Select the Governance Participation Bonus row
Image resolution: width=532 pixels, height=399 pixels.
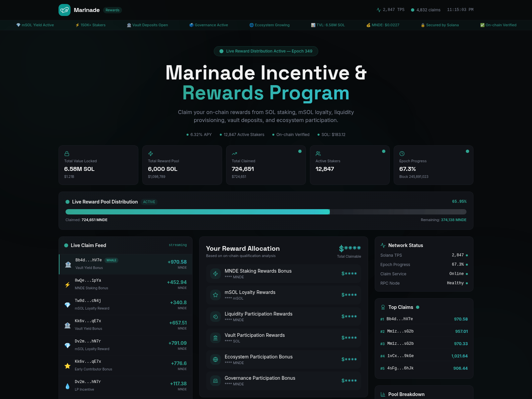283,381
